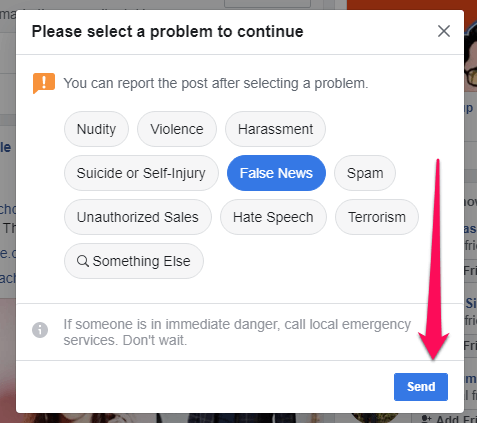Click the emergency services notice text

[x=237, y=332]
